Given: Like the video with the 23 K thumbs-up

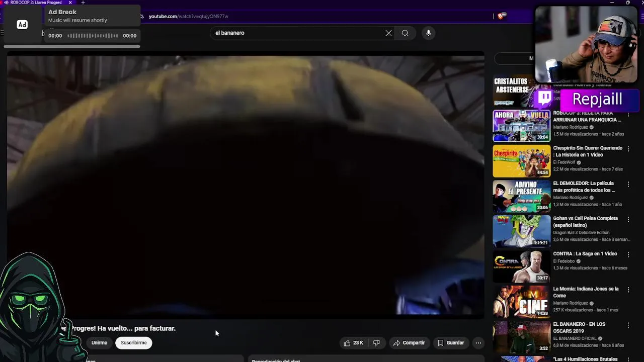Looking at the screenshot, I should tap(354, 343).
